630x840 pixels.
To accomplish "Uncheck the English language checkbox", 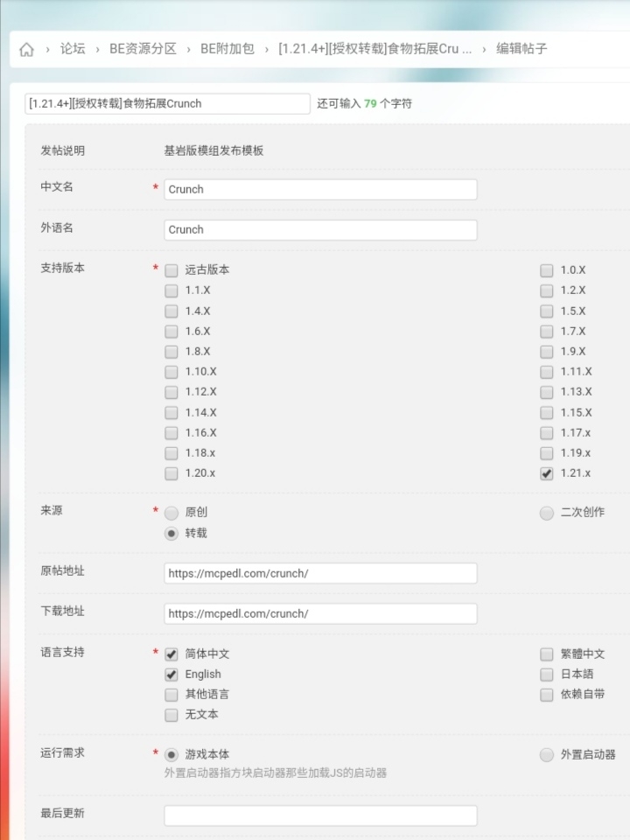I will point(171,675).
